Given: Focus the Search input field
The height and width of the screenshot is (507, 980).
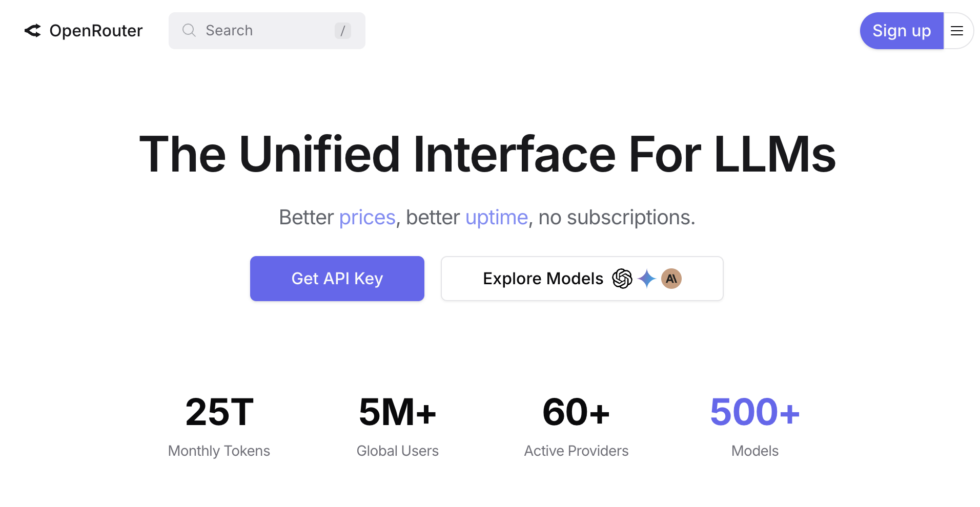Looking at the screenshot, I should (x=267, y=31).
